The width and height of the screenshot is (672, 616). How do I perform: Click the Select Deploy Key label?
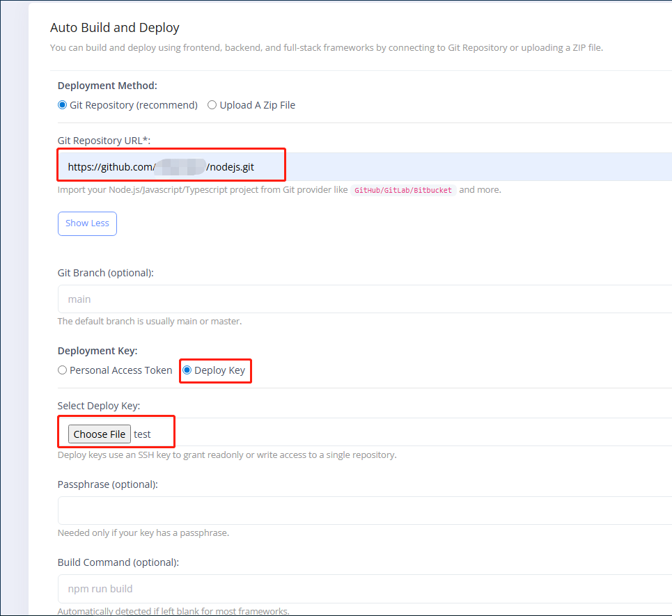coord(99,406)
